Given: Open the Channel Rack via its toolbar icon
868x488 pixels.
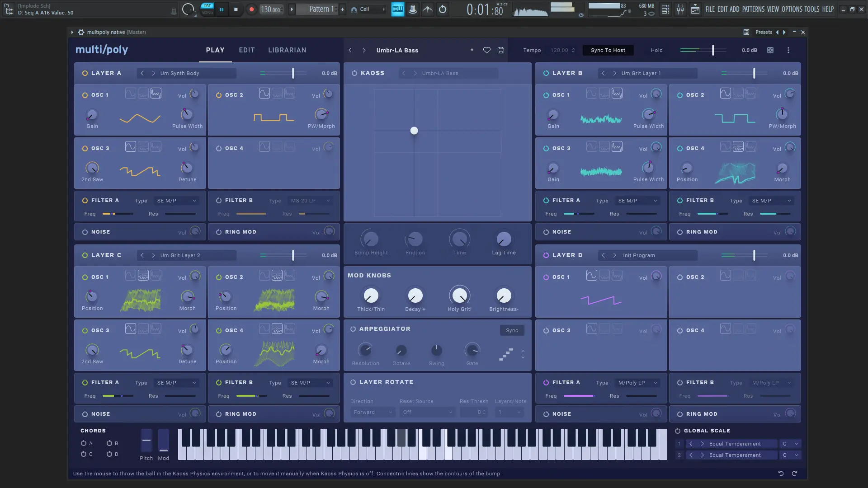Looking at the screenshot, I should (x=665, y=9).
